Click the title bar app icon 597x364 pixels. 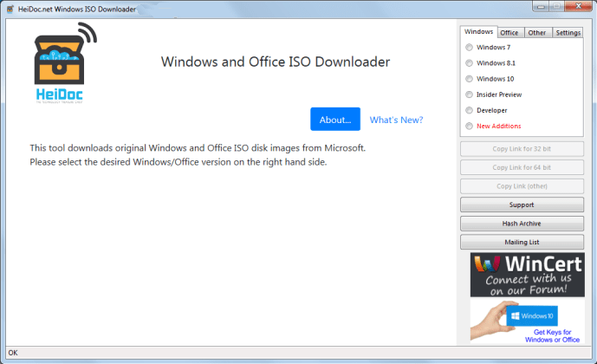pyautogui.click(x=10, y=10)
